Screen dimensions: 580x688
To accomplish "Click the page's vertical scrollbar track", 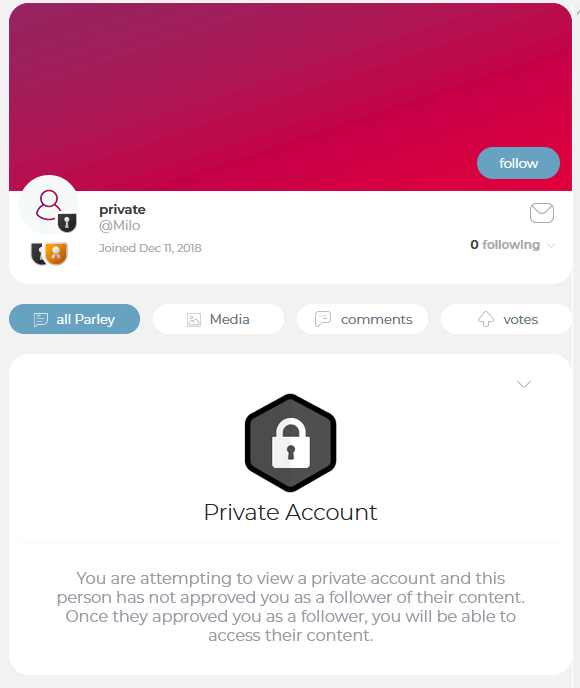I will point(577,344).
